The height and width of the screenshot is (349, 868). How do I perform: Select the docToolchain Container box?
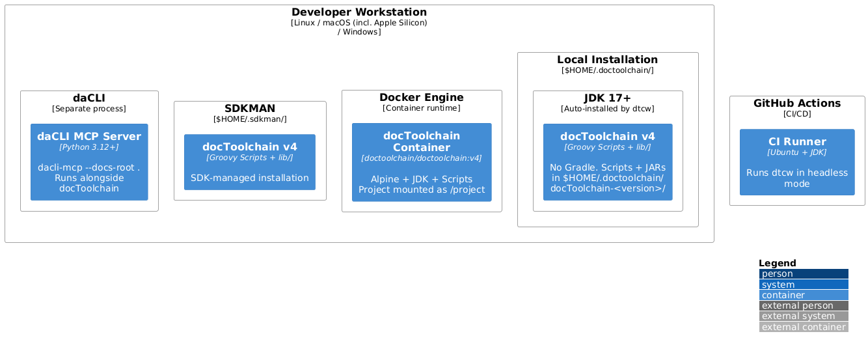click(422, 162)
